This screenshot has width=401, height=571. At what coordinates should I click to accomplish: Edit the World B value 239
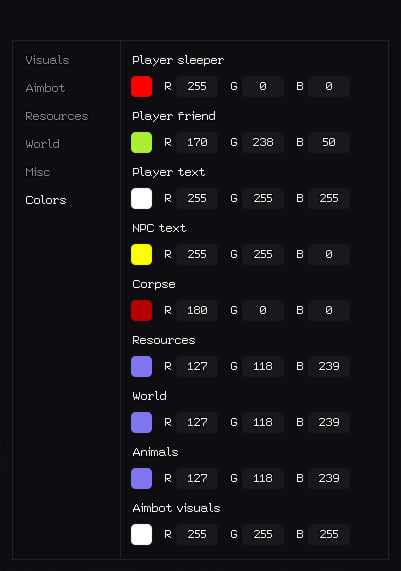[x=329, y=422]
